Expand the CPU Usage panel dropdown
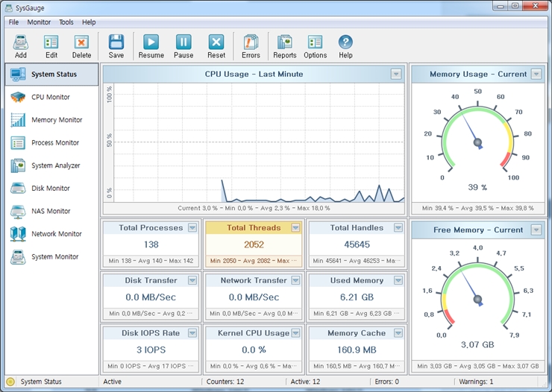Screen dimensions: 552x392 tap(396, 75)
